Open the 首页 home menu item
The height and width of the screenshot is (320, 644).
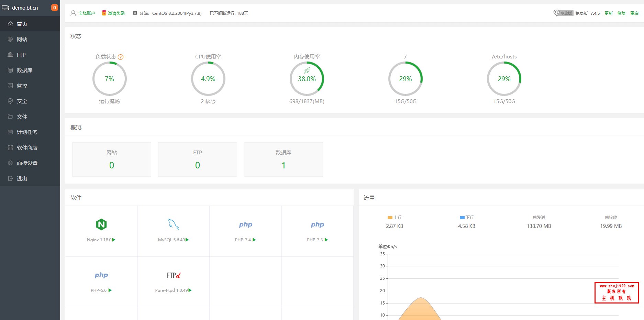click(30, 24)
